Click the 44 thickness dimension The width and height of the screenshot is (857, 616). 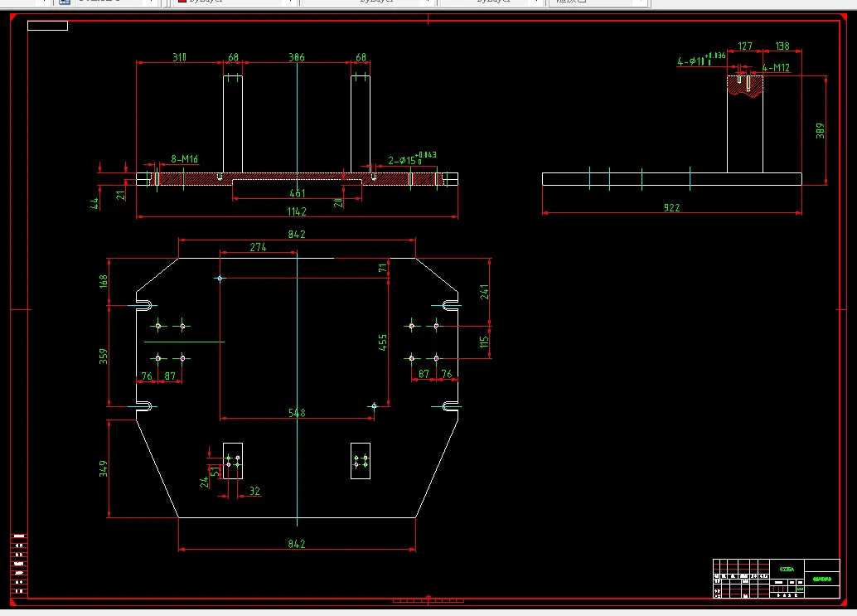[94, 203]
